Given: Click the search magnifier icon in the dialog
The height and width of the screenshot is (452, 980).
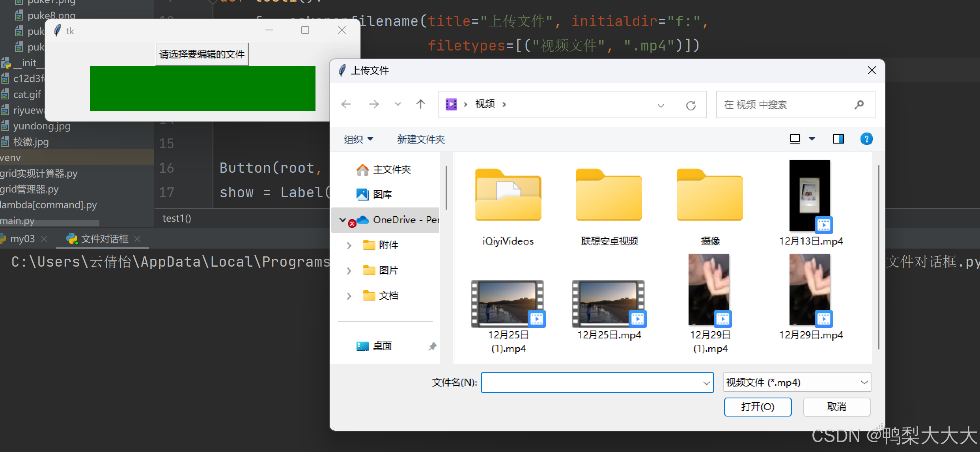Looking at the screenshot, I should point(859,105).
